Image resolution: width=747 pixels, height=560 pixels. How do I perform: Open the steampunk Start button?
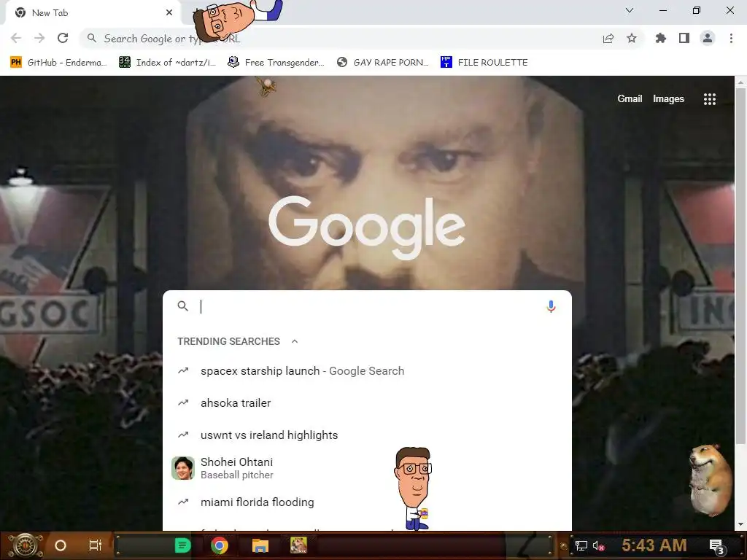pos(25,545)
